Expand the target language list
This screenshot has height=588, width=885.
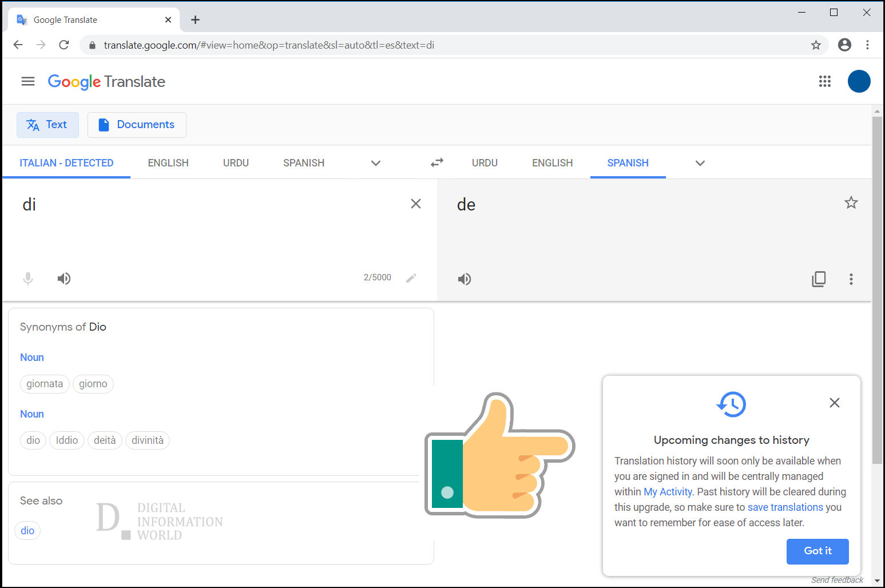(700, 163)
